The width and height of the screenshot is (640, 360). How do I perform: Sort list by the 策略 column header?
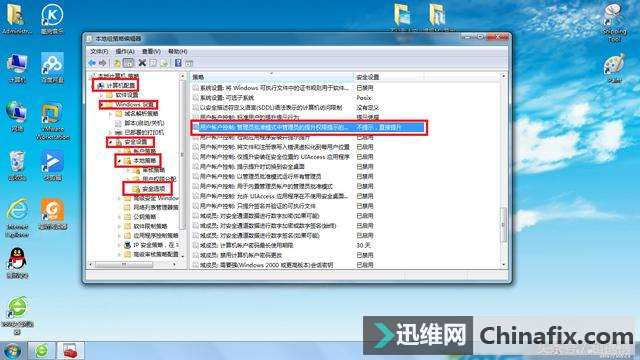(x=271, y=77)
